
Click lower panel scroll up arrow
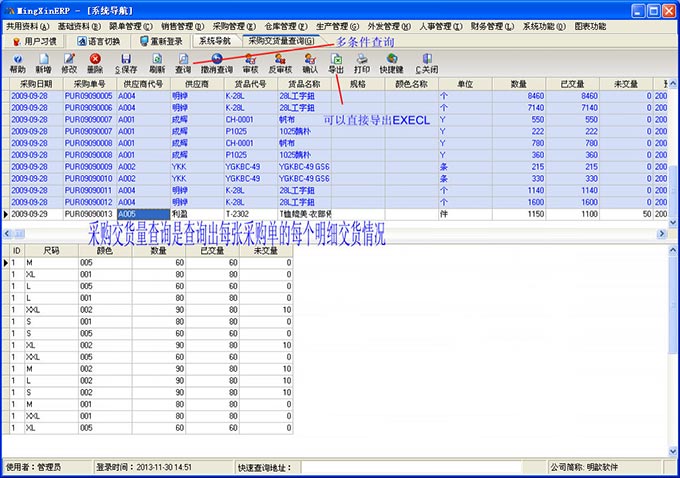673,250
